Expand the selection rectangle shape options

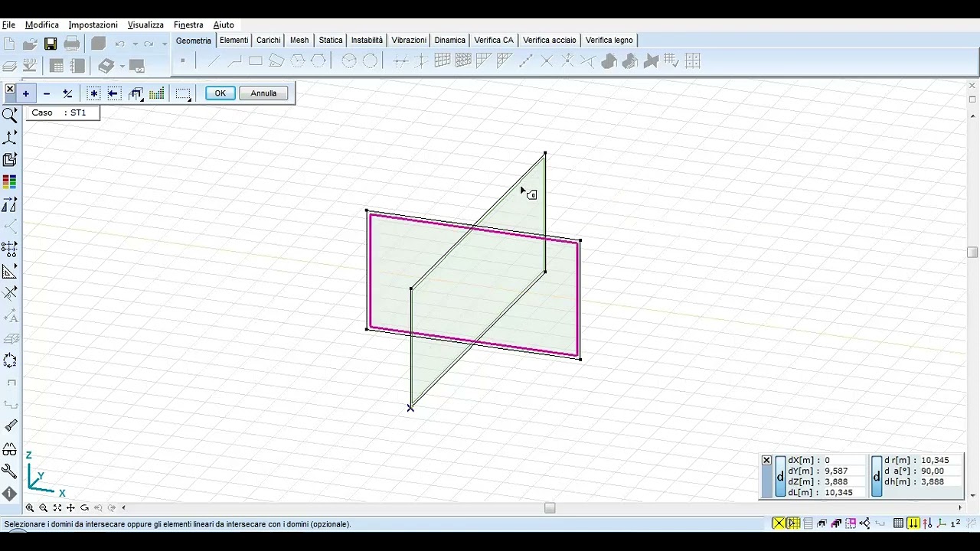click(183, 94)
